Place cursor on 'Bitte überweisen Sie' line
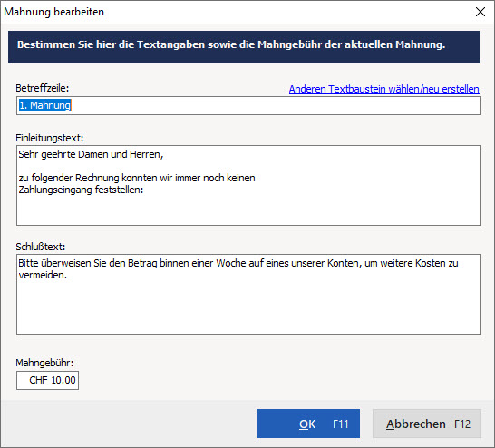This screenshot has height=448, width=495. pyautogui.click(x=238, y=263)
